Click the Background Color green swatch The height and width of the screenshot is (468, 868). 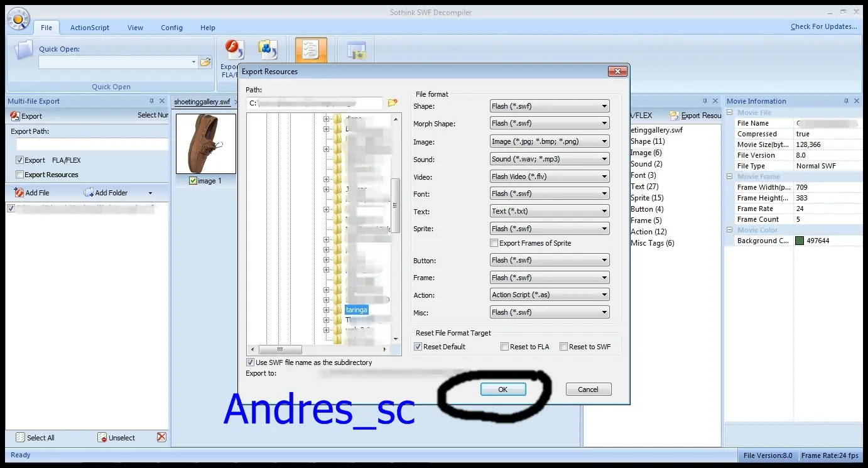[x=800, y=241]
